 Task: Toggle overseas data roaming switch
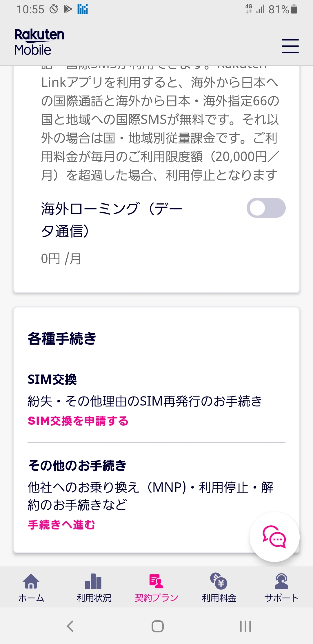point(266,208)
